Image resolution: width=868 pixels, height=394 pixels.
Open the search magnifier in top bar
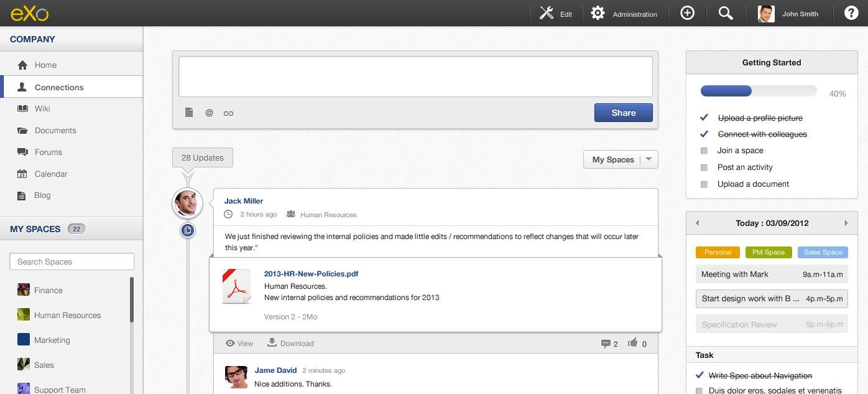pos(726,13)
